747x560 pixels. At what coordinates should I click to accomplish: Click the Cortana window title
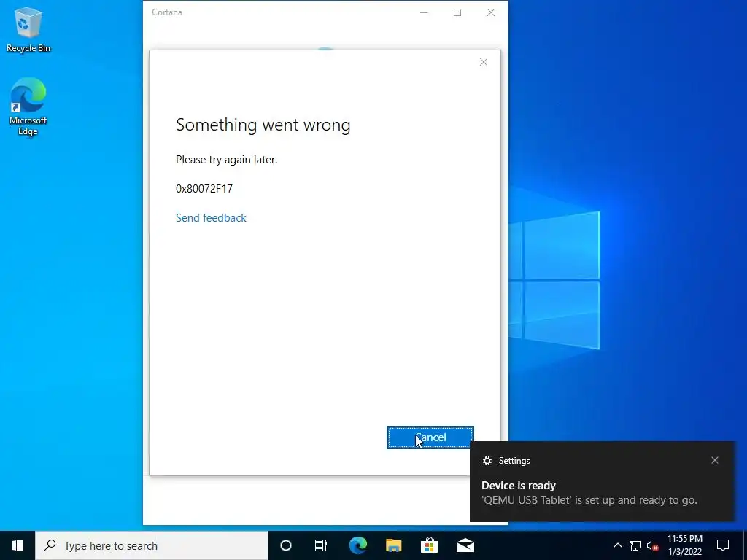pos(167,12)
